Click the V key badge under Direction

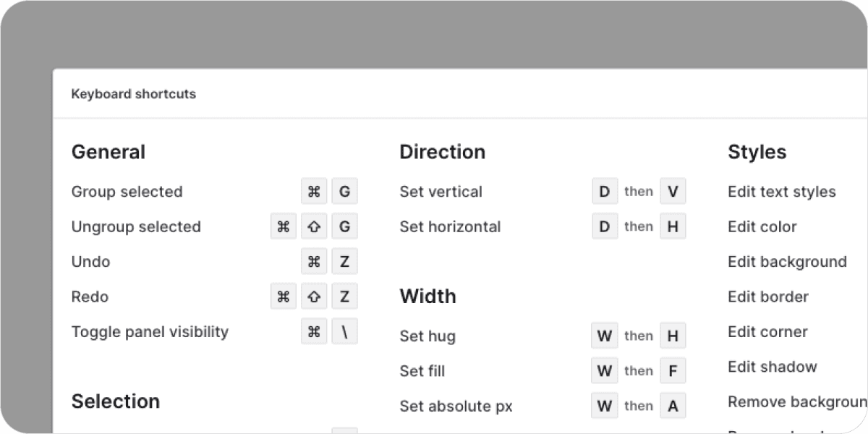coord(673,191)
